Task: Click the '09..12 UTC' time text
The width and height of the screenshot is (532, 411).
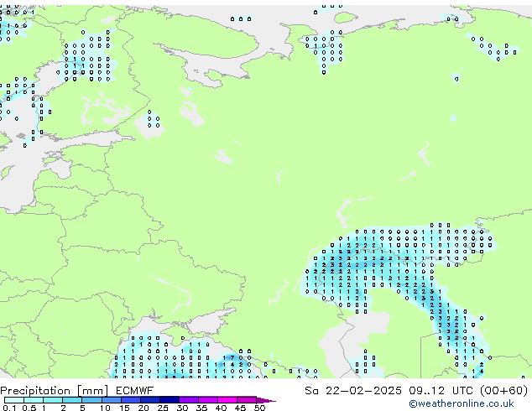Action: [441, 391]
